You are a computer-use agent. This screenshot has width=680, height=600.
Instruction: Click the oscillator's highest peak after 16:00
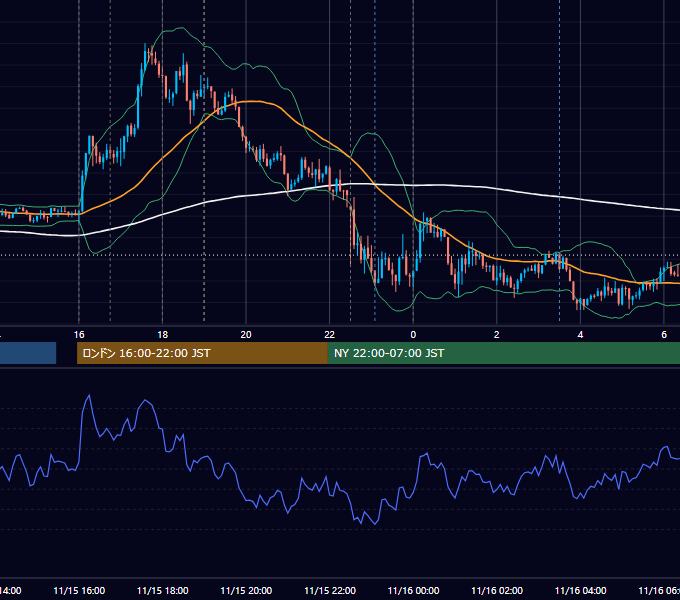(89, 395)
